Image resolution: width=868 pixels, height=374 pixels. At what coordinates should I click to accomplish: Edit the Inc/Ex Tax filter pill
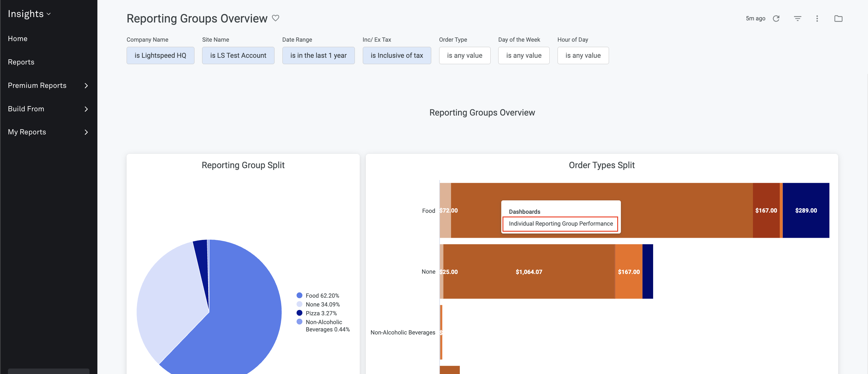(x=397, y=55)
